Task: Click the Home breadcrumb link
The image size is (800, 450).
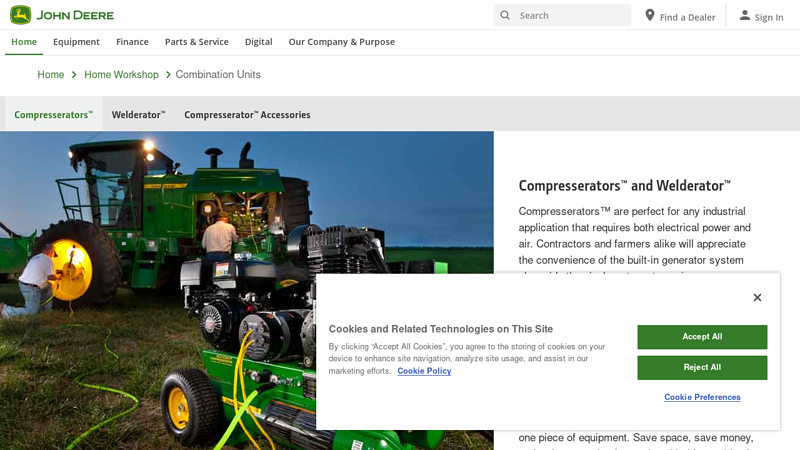Action: pos(51,75)
